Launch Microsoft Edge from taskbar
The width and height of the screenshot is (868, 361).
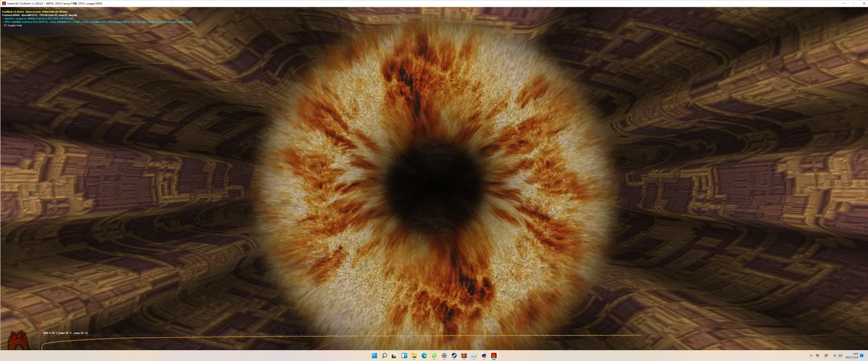pyautogui.click(x=424, y=356)
